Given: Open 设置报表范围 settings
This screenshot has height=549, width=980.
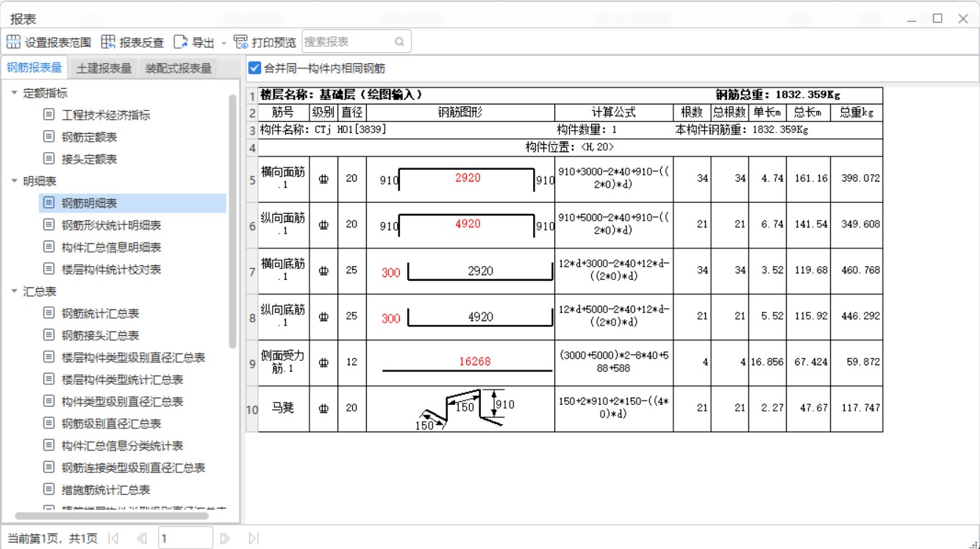Looking at the screenshot, I should coord(58,43).
